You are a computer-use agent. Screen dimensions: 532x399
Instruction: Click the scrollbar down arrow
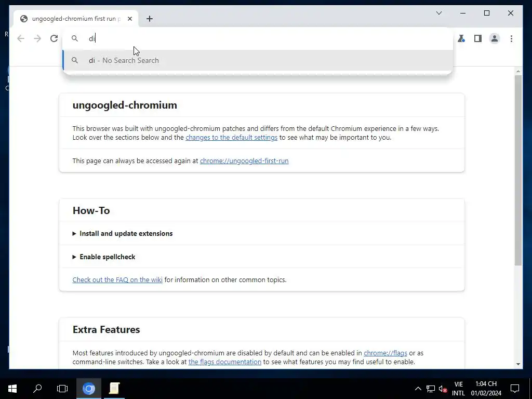tap(518, 364)
